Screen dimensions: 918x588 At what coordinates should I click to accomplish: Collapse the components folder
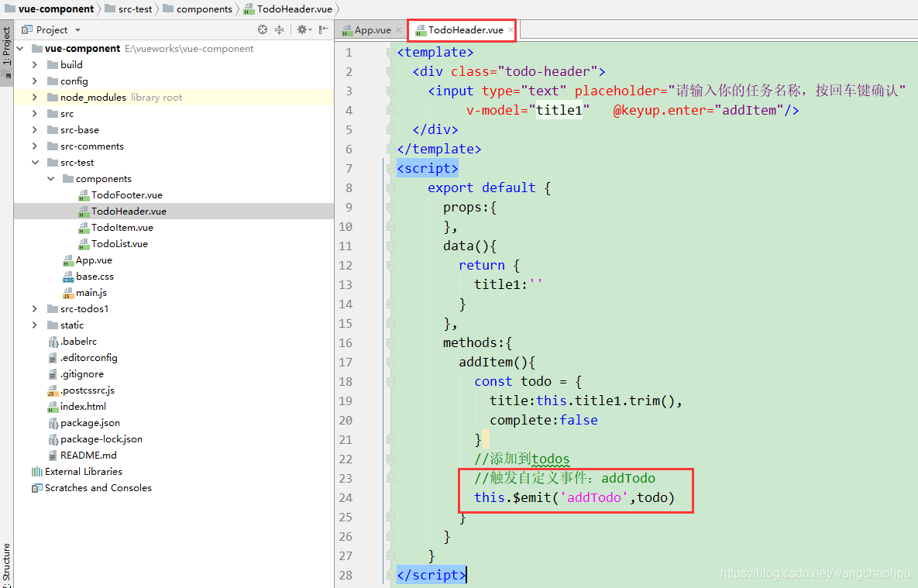click(x=51, y=179)
